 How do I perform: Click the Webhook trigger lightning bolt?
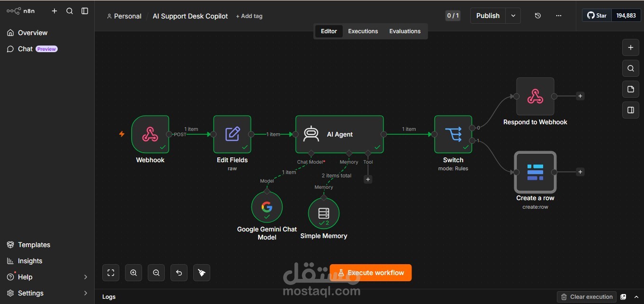[122, 134]
